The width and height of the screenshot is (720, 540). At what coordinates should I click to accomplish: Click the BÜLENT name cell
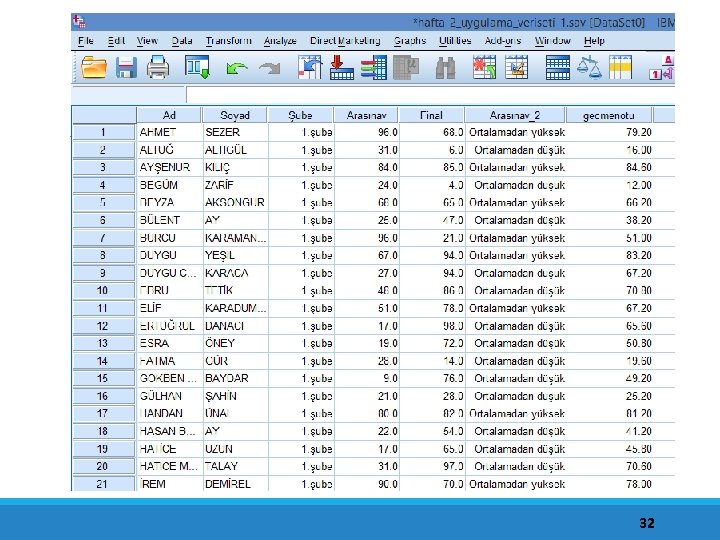169,220
